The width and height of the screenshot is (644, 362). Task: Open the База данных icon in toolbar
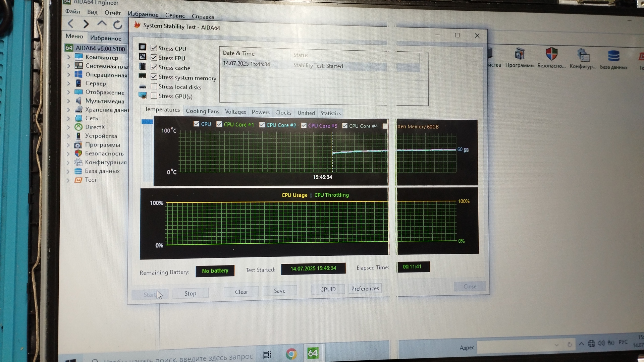click(613, 56)
